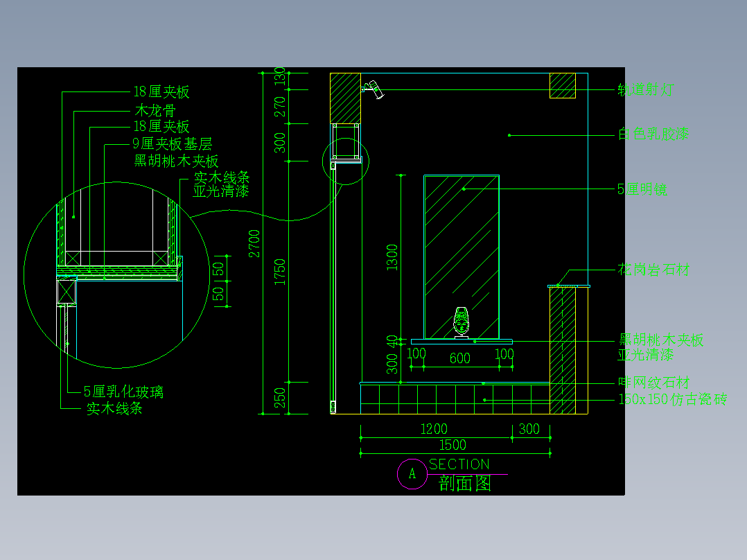Click the bottom '300' horizontal dimension
The width and height of the screenshot is (747, 560).
click(529, 429)
